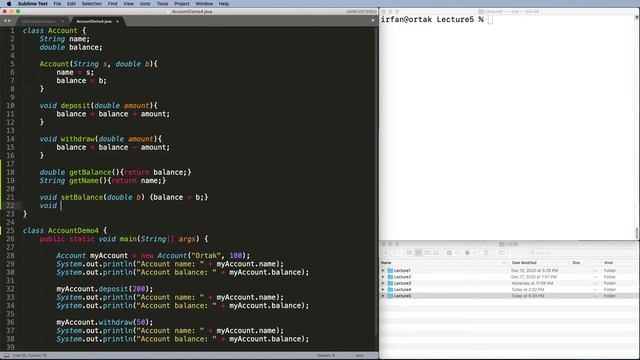Click Finder edit tags icon
640x360 pixels.
pos(501,253)
